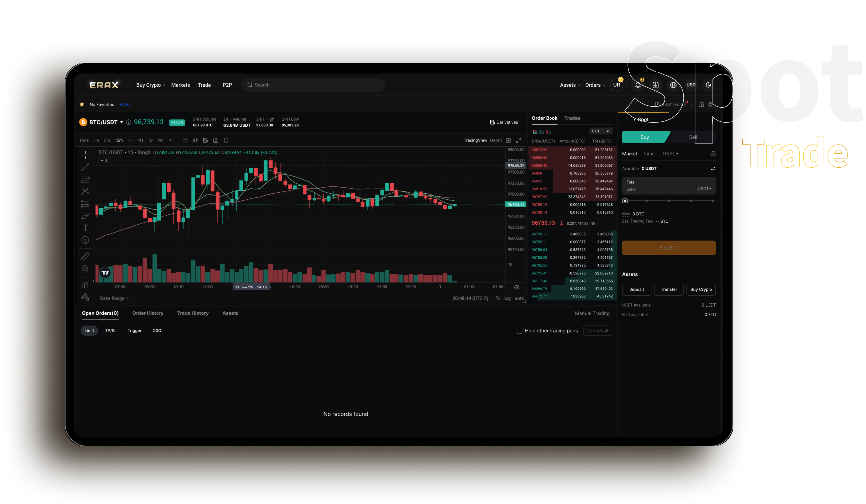Open the Markets menu item
The height and width of the screenshot is (504, 866).
tap(180, 85)
